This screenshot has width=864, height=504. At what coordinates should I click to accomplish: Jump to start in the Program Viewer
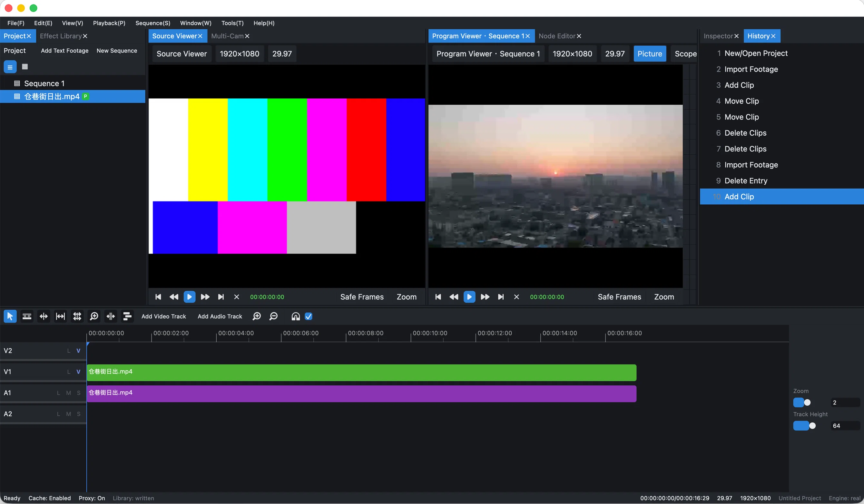pos(438,297)
